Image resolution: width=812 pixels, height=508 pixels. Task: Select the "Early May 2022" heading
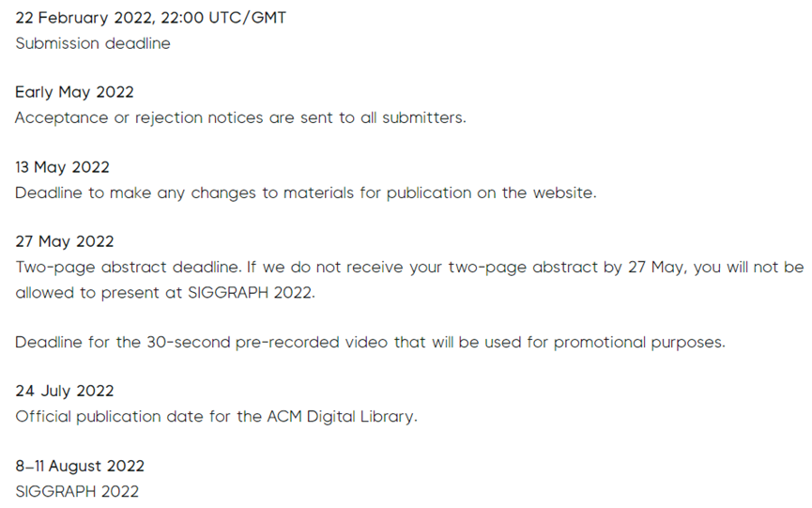point(74,93)
